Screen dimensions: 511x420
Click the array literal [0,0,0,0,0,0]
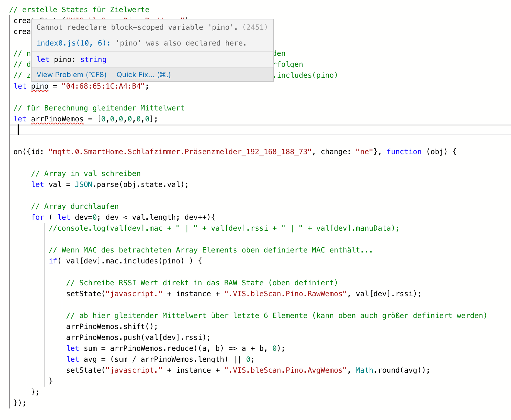pyautogui.click(x=125, y=119)
